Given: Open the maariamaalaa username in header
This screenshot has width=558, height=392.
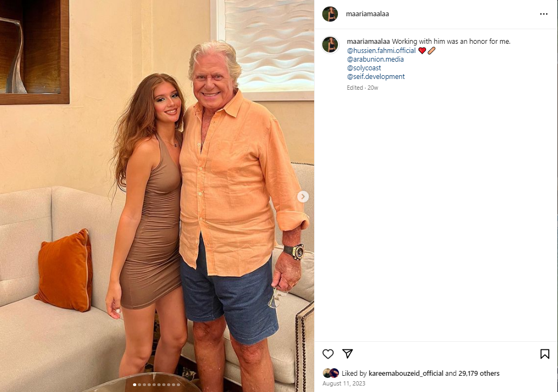Looking at the screenshot, I should point(367,14).
